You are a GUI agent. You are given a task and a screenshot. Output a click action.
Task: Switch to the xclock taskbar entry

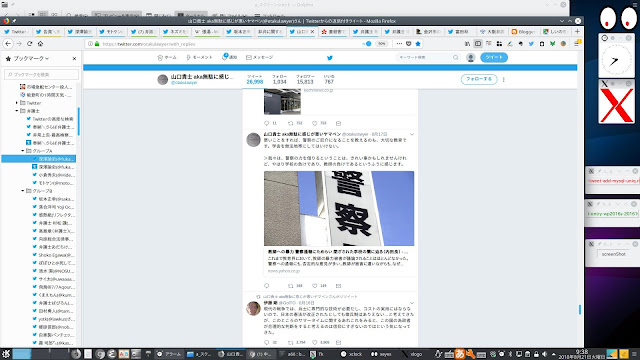[351, 354]
